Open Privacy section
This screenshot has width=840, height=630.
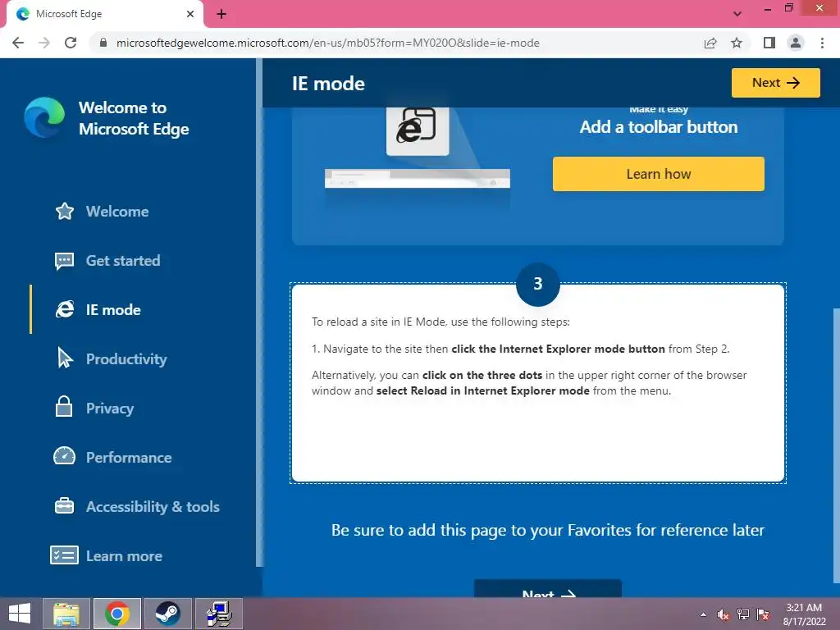tap(110, 409)
